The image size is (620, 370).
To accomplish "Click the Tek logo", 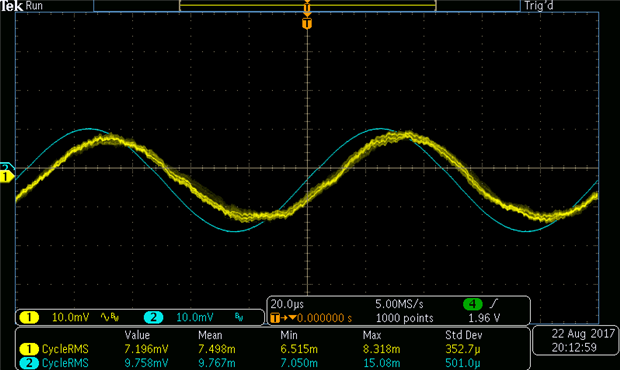I will pos(12,6).
